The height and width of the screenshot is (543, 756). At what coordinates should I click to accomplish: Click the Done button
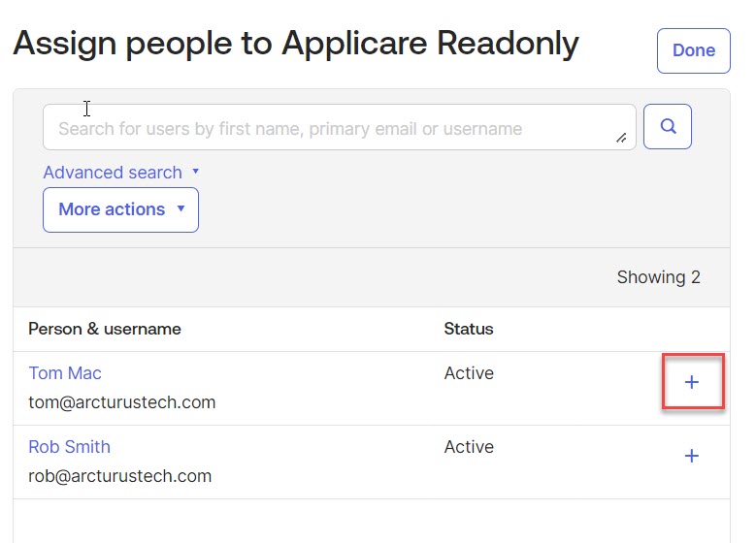[693, 50]
